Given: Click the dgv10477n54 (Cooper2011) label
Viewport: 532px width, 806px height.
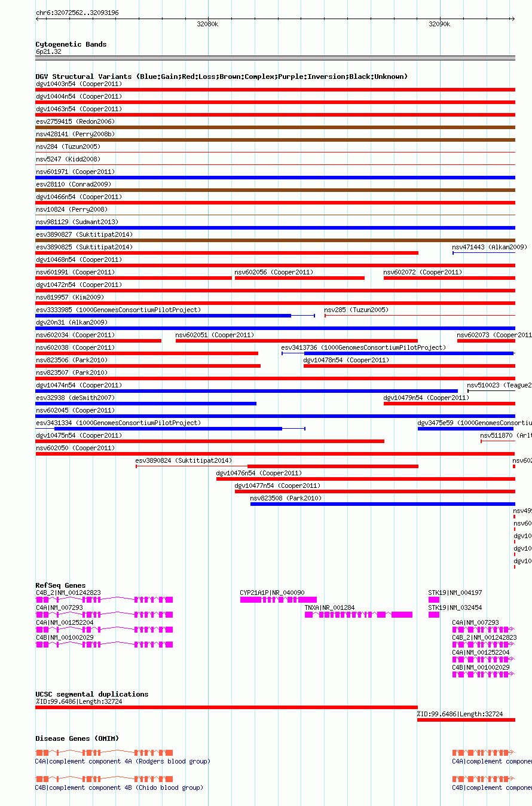Looking at the screenshot, I should click(x=278, y=486).
